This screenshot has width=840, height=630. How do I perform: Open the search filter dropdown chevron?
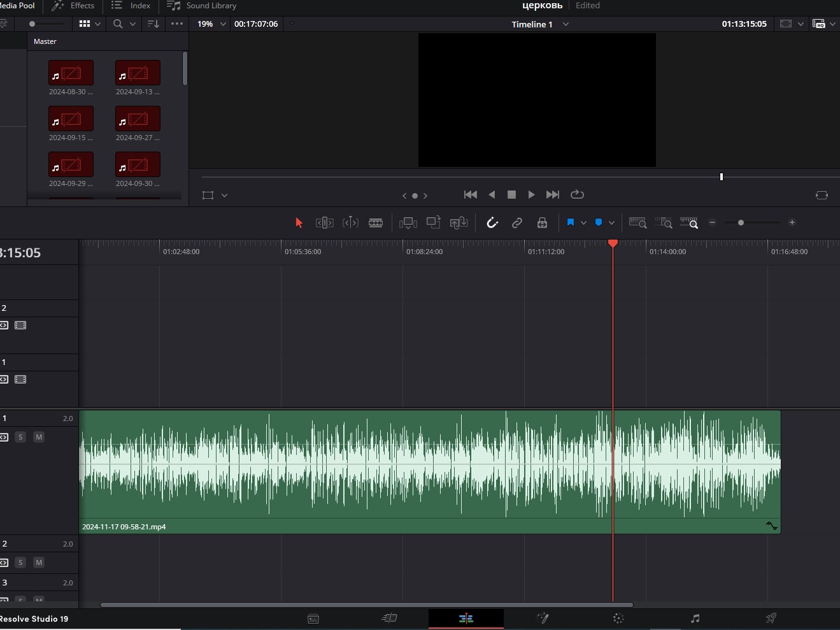pyautogui.click(x=132, y=24)
